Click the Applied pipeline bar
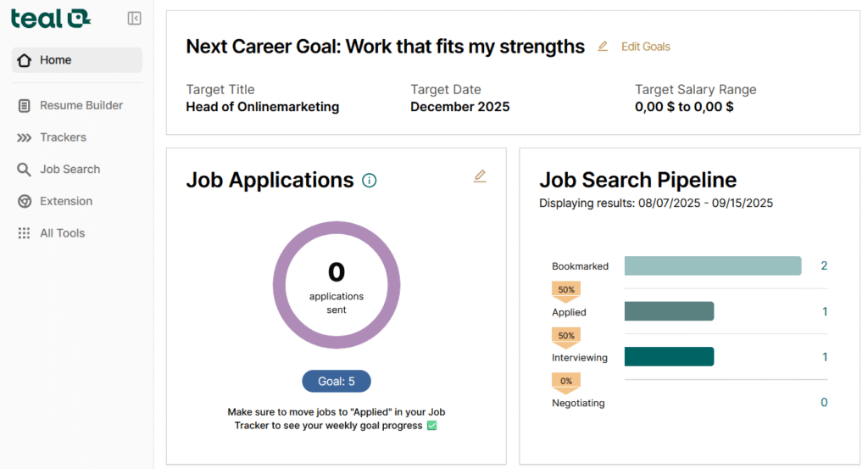The image size is (868, 469). click(669, 312)
